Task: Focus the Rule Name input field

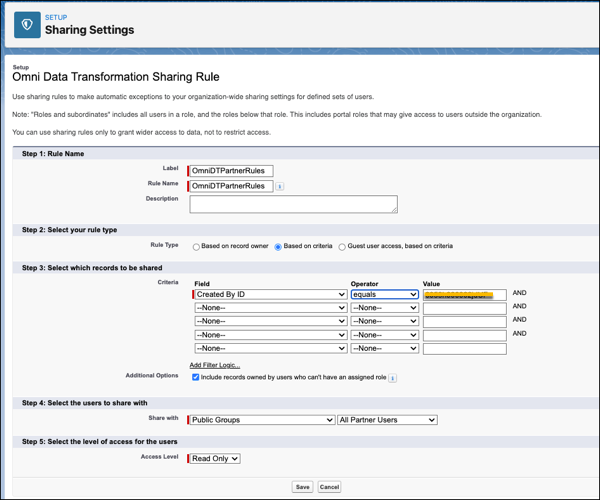Action: [231, 186]
